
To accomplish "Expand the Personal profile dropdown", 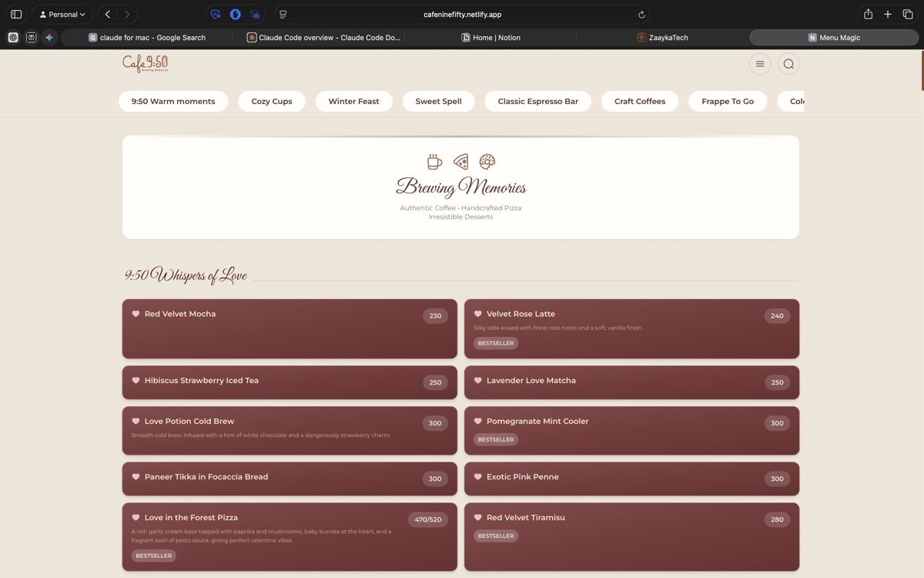I will click(x=62, y=15).
